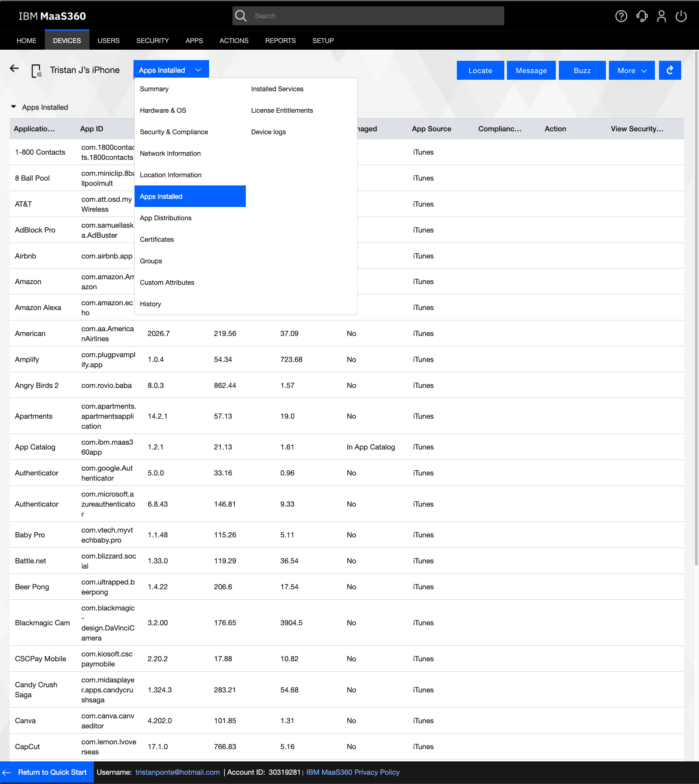Click the Message button
Screen dimensions: 699x784
[x=531, y=70]
